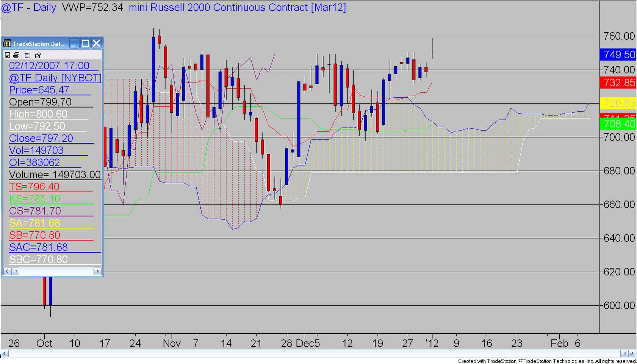The image size is (637, 364).
Task: Click the 640.00 price axis label
Action: pyautogui.click(x=619, y=238)
